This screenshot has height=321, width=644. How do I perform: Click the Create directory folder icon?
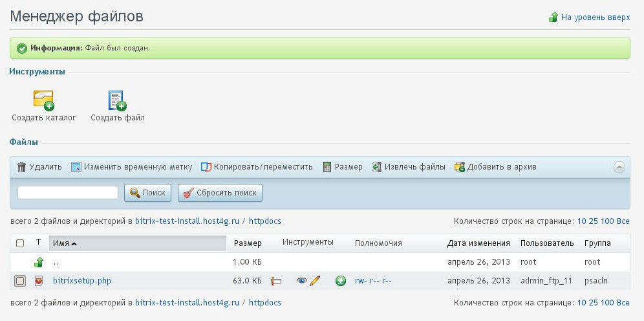pos(43,100)
